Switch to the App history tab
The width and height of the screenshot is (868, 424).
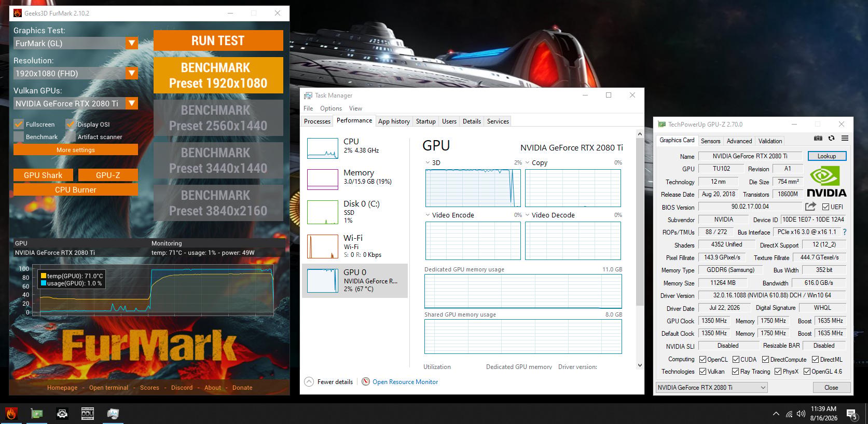tap(394, 121)
